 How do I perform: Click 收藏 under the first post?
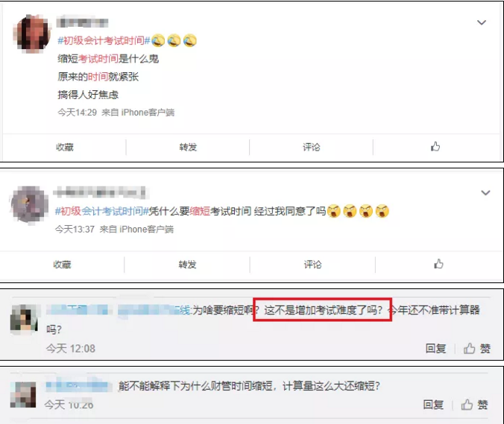click(65, 147)
